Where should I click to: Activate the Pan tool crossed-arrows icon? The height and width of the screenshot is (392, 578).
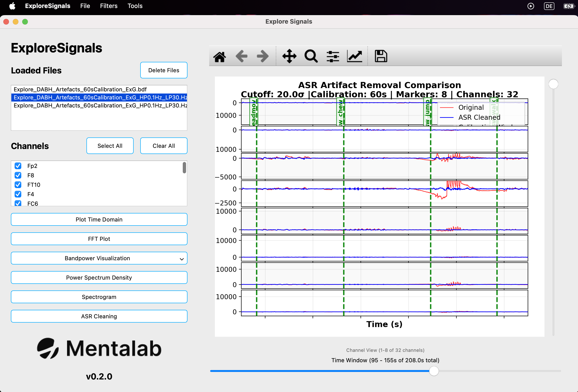tap(289, 56)
